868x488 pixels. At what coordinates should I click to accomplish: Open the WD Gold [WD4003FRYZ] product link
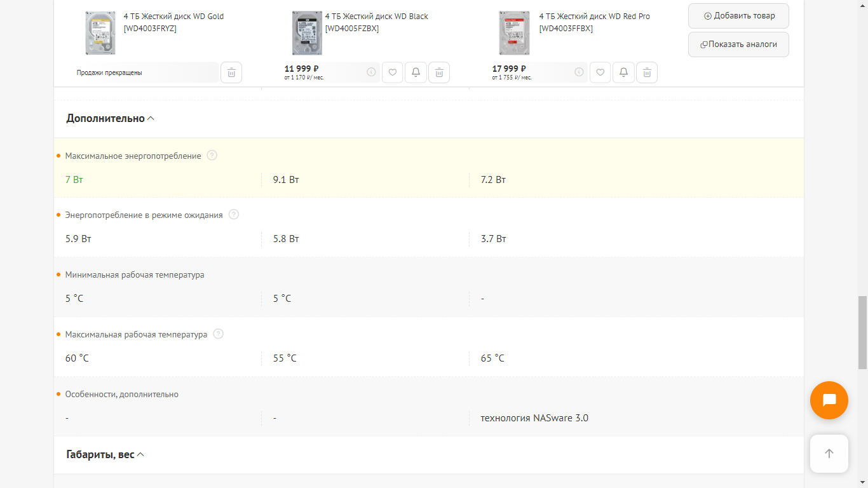tap(173, 22)
